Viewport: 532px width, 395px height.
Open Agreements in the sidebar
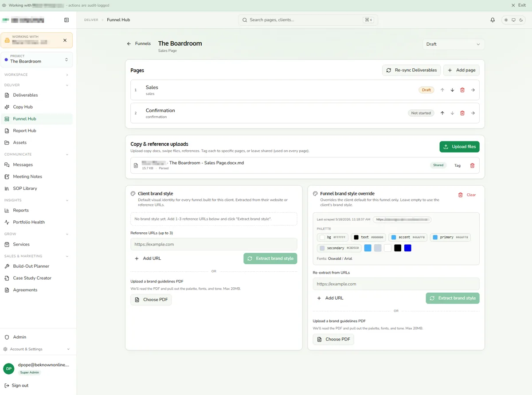coord(37,290)
